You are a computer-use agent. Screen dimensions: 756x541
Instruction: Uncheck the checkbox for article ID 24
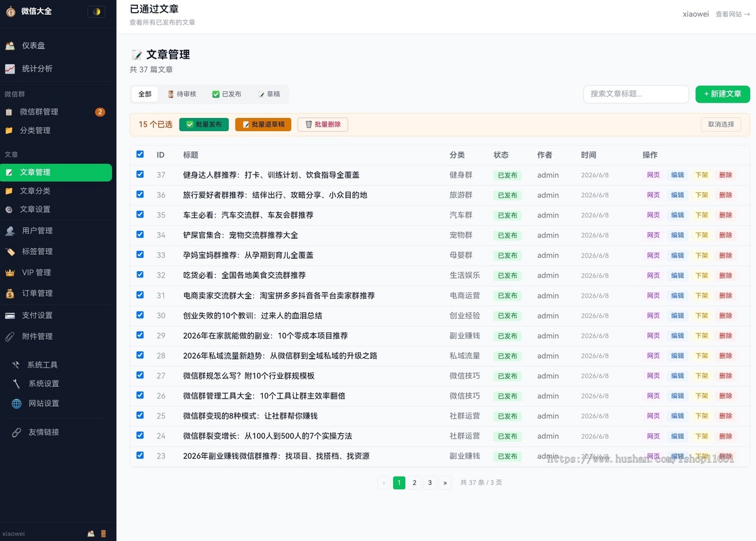(140, 436)
